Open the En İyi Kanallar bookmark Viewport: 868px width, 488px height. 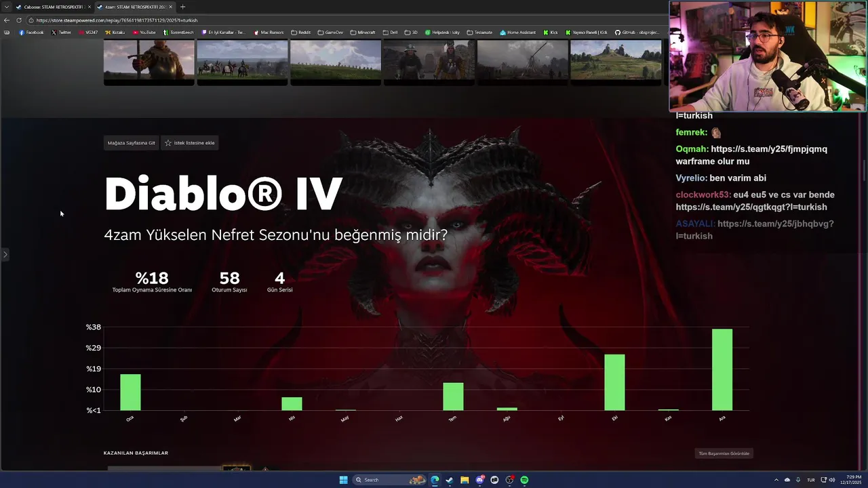tap(224, 33)
